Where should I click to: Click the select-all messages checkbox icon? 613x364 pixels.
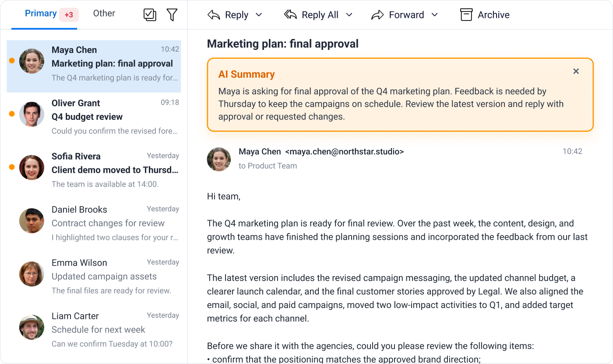click(150, 15)
